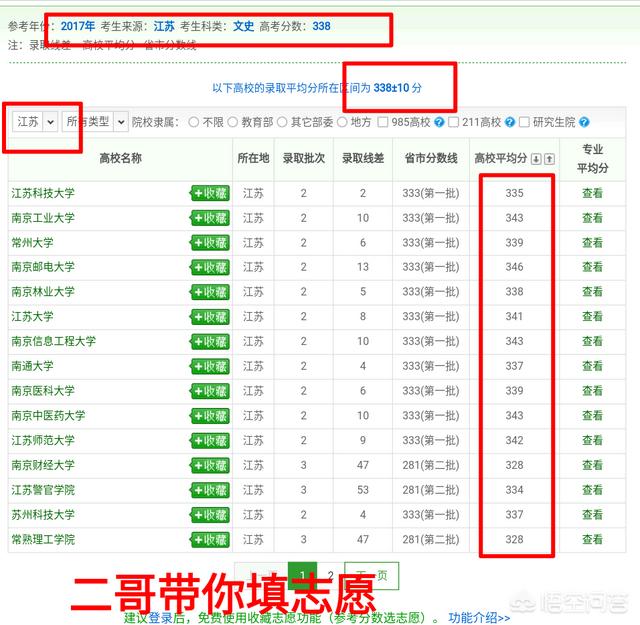640x625 pixels.
Task: Click the 收藏 button for 常熟理工学院
Action: [x=210, y=539]
